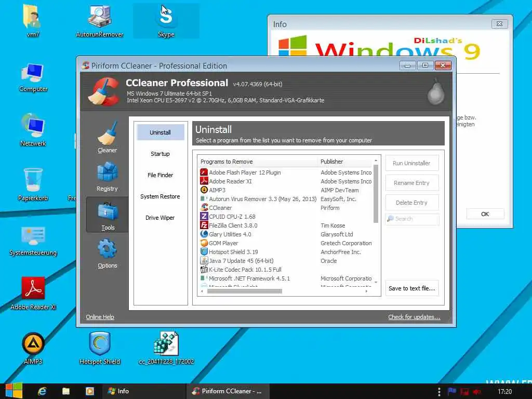Click the taskbar clock showing 17:20
532x399 pixels.
504,392
